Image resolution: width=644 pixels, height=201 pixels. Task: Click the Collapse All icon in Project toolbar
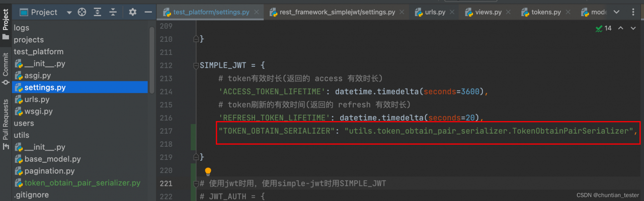[113, 12]
